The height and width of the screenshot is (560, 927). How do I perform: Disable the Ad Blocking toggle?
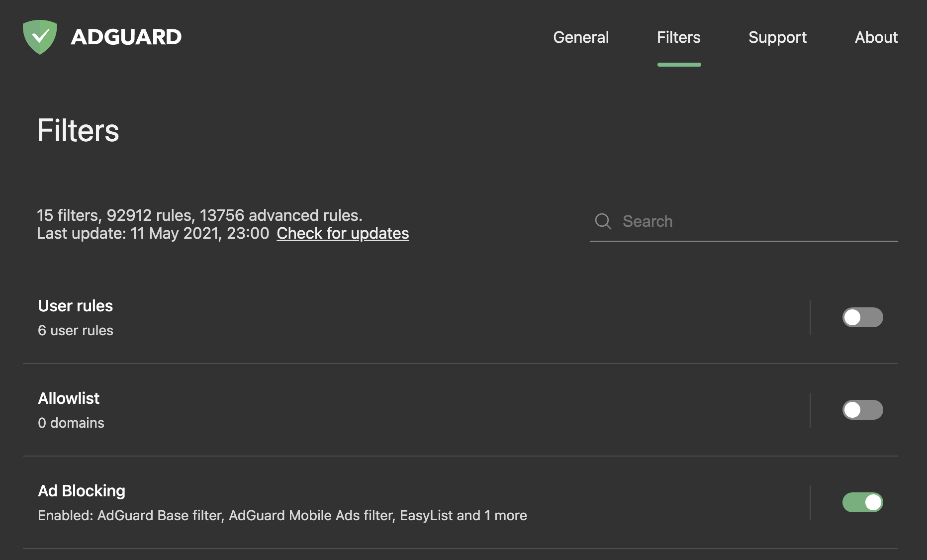(863, 502)
